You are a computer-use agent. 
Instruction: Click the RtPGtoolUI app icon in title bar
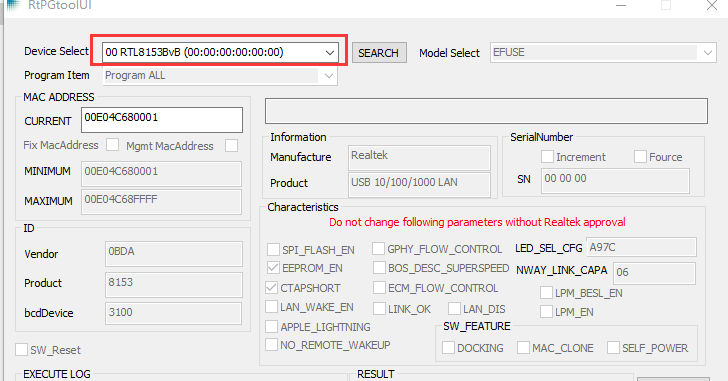(x=14, y=5)
